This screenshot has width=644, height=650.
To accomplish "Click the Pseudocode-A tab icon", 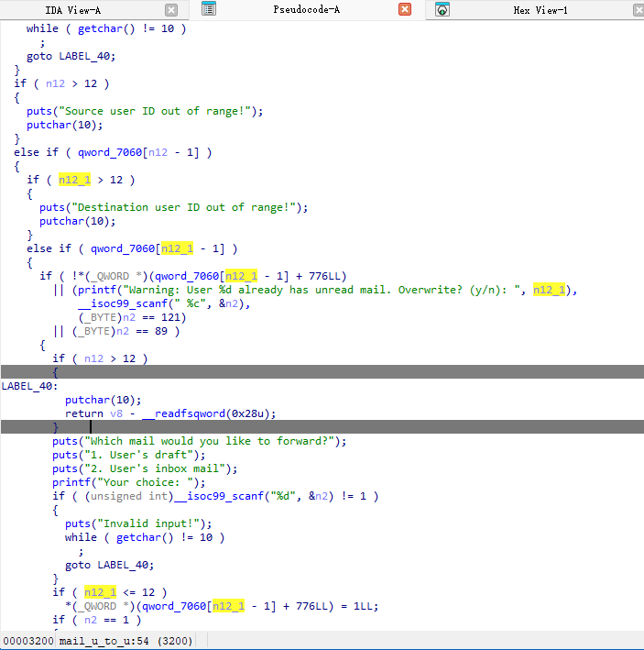I will point(209,8).
